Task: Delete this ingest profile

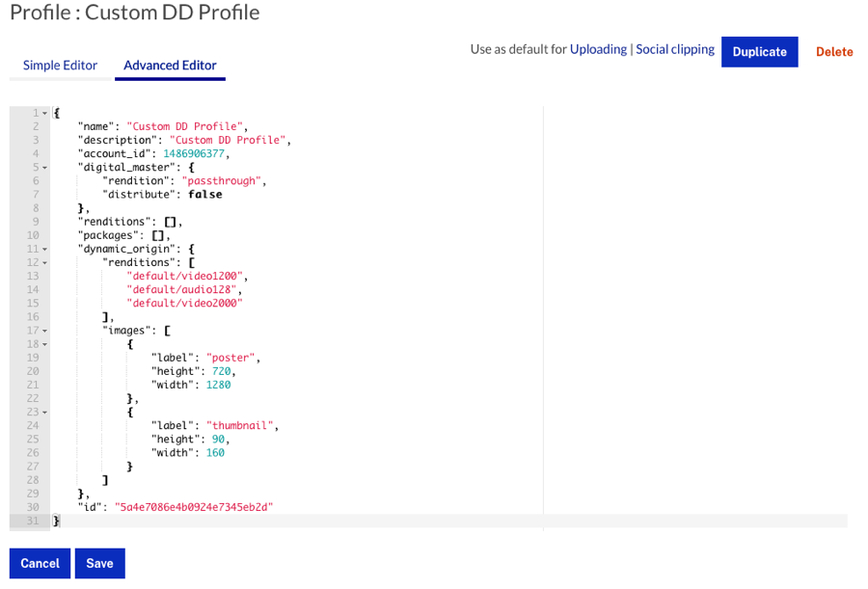Action: pos(834,52)
